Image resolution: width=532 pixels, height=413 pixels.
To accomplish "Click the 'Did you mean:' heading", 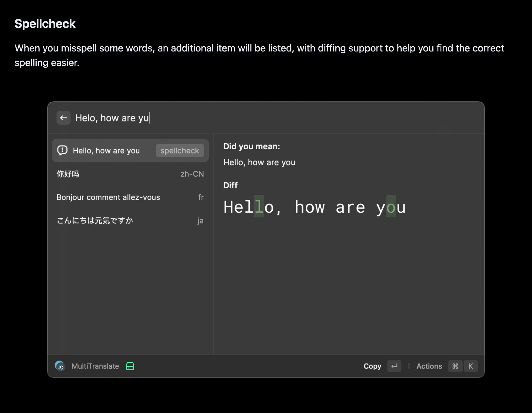I will pyautogui.click(x=251, y=146).
